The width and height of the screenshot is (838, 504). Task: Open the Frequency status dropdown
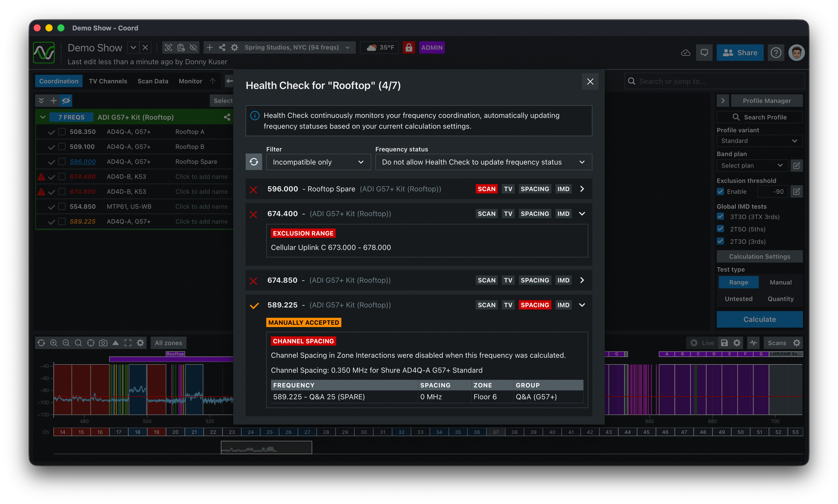pyautogui.click(x=483, y=162)
